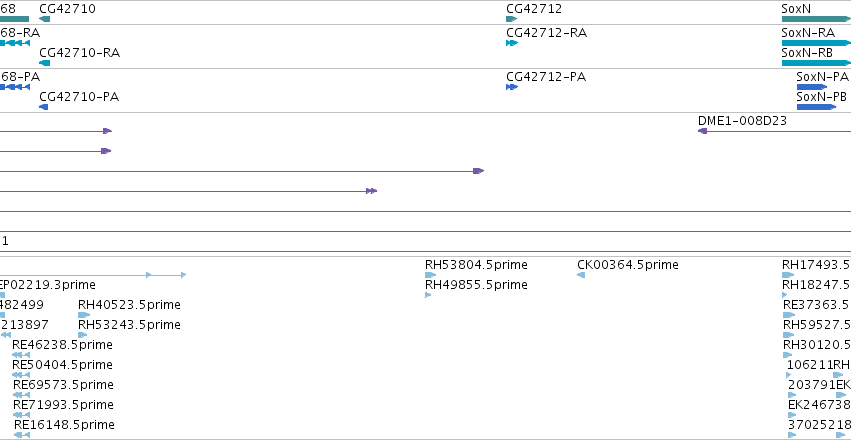Select EST RE37363.5 near SoxN
Screen dimensions: 851x440
tap(789, 315)
